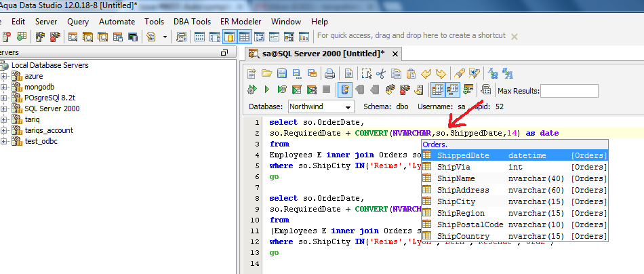
Task: Open the dark terminal database icon
Action: pyautogui.click(x=133, y=37)
